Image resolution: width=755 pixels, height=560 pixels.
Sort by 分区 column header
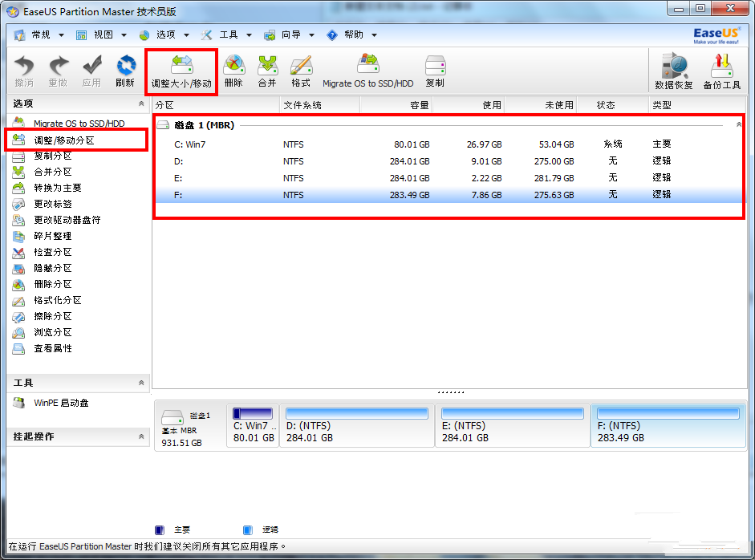(x=216, y=105)
